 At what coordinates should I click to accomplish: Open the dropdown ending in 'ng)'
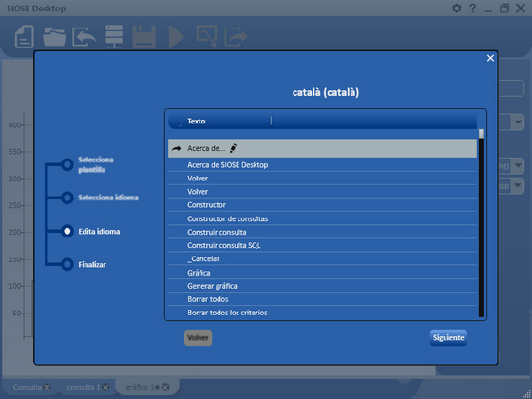click(x=518, y=166)
